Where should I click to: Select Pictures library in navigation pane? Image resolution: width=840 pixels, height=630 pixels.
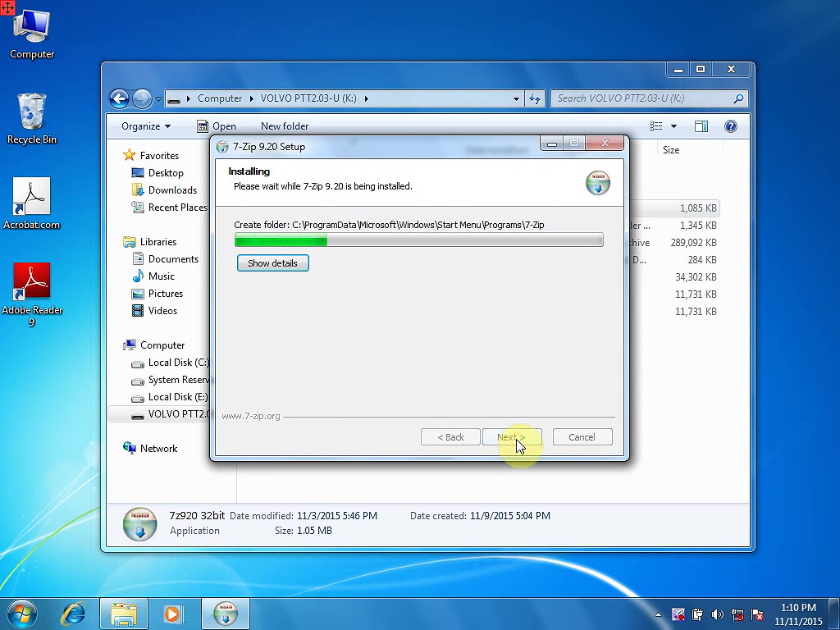pos(157,294)
